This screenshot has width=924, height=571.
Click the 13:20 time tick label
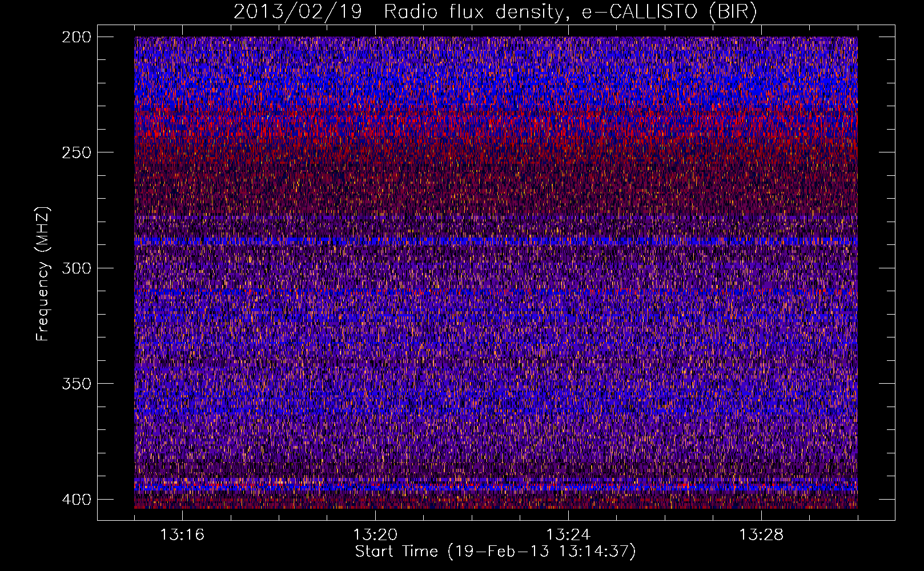pyautogui.click(x=375, y=535)
